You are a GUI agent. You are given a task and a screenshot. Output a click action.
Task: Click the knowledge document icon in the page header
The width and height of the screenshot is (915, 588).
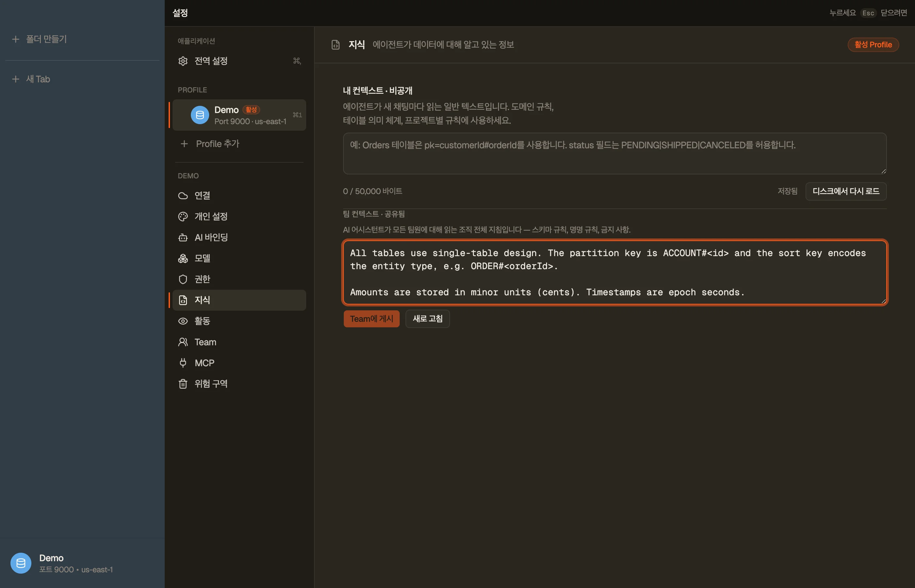pyautogui.click(x=335, y=45)
